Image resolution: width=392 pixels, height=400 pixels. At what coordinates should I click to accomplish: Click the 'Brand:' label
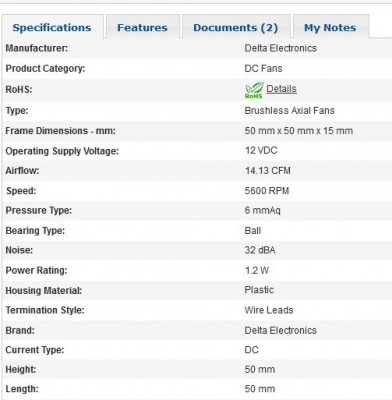20,330
